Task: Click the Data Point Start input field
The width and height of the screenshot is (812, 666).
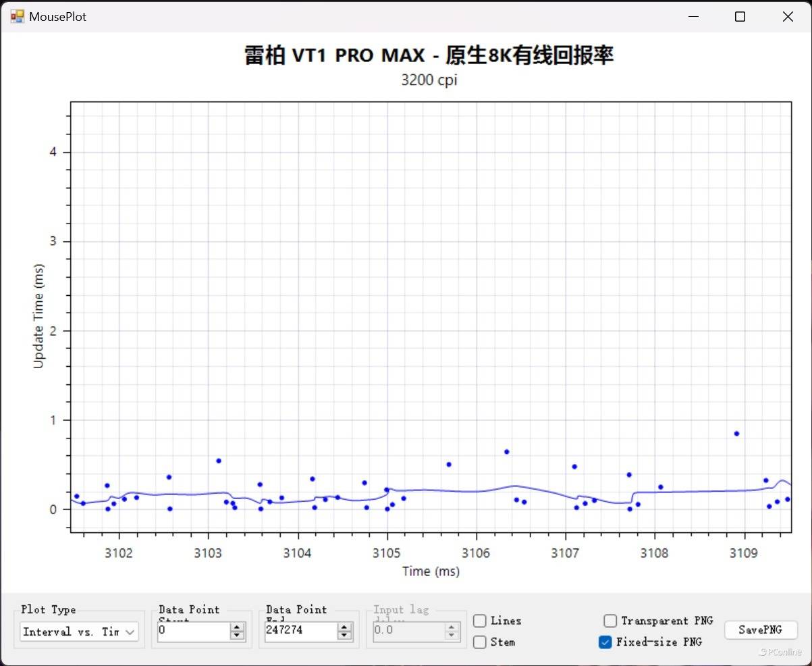Action: 193,631
